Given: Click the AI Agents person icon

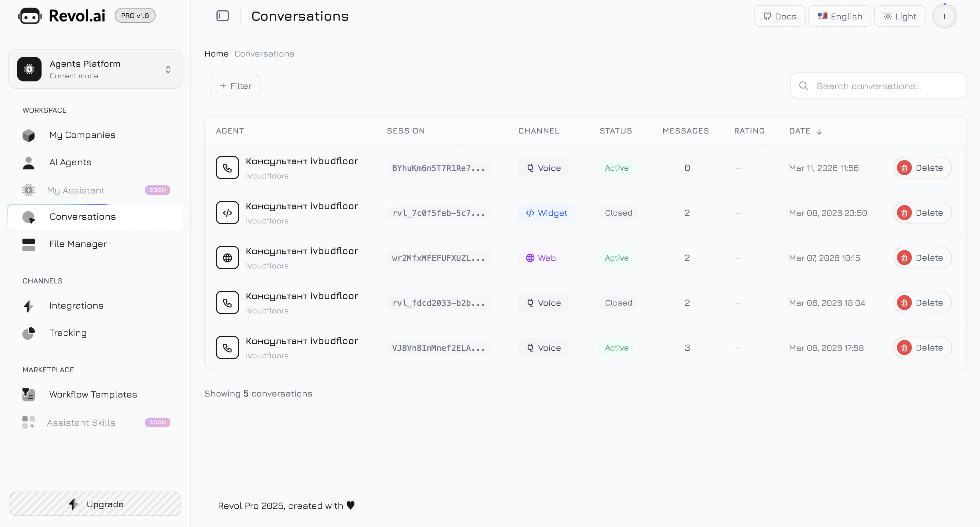Looking at the screenshot, I should [29, 163].
